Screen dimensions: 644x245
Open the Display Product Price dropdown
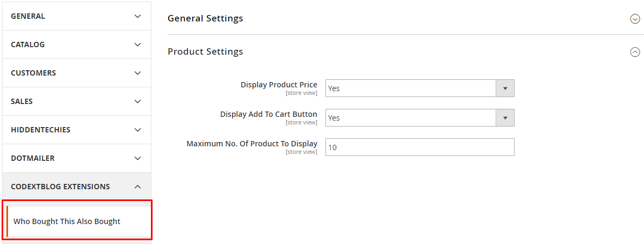[410, 88]
